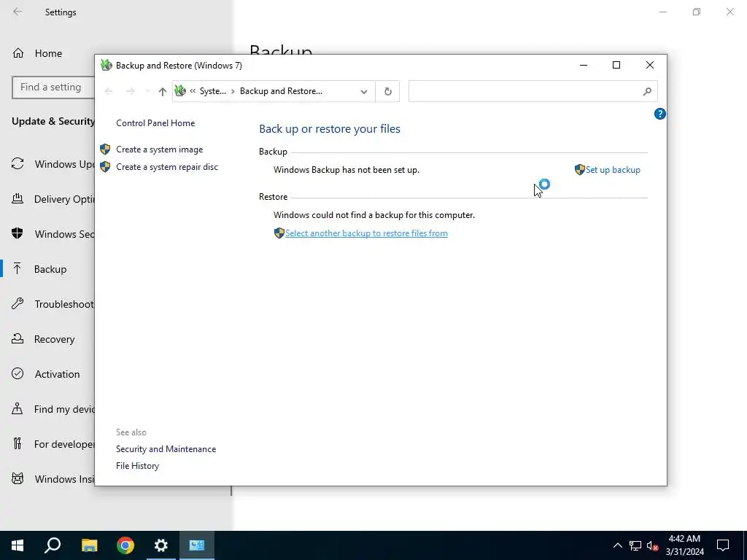
Task: Open recent locations dropdown arrow
Action: tap(147, 91)
